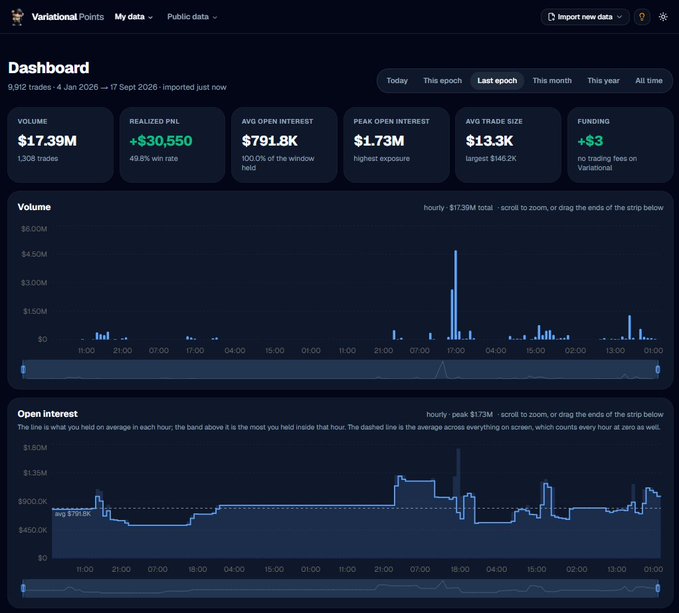Viewport: 679px width, 613px height.
Task: Click the Avg Open Interest $791.8K value
Action: click(x=270, y=141)
